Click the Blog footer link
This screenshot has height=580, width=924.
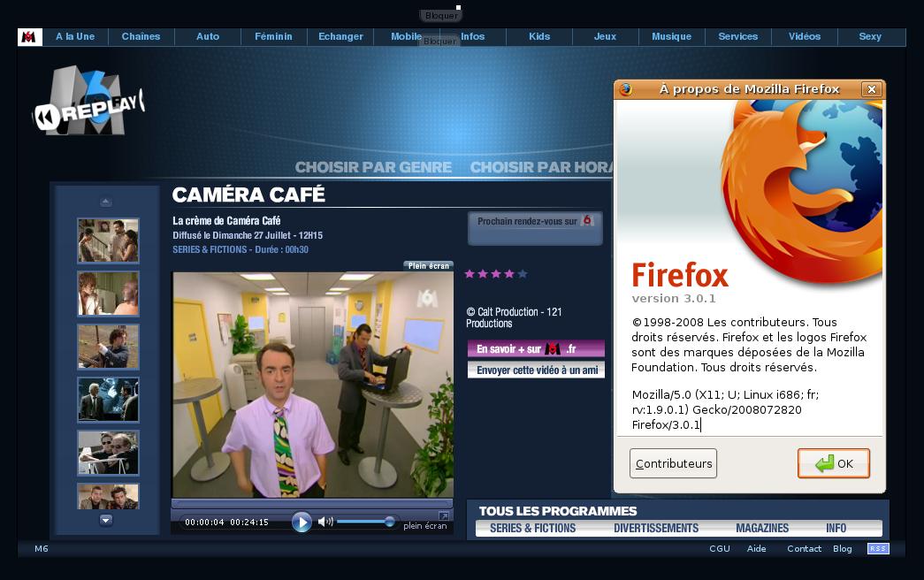(x=842, y=549)
